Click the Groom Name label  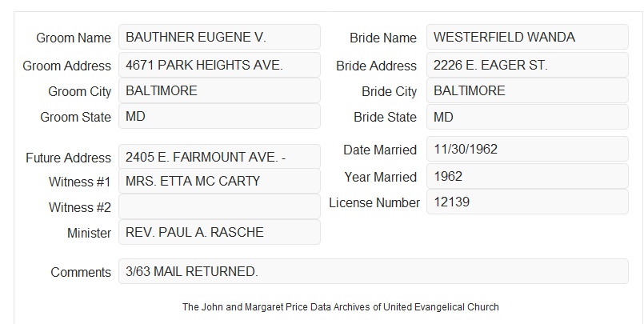[x=74, y=38]
